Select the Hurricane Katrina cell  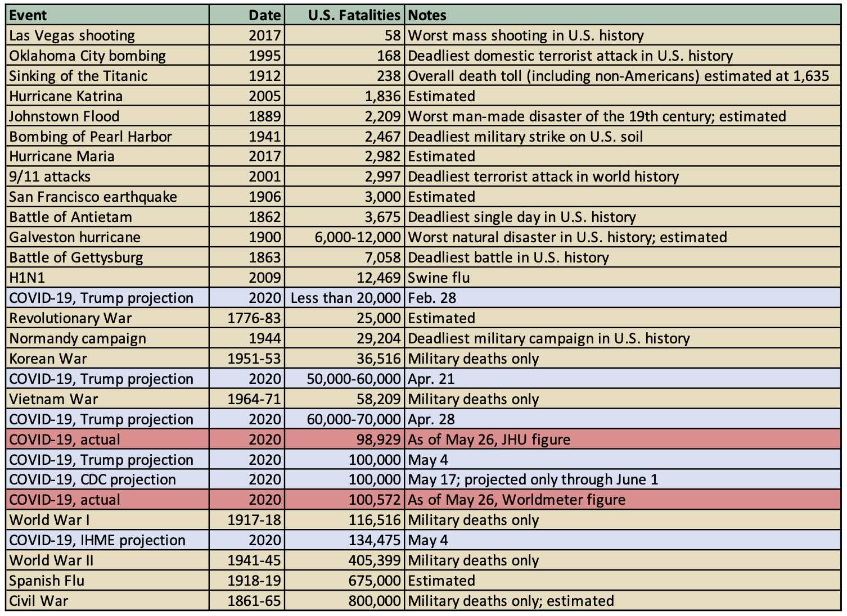[107, 96]
